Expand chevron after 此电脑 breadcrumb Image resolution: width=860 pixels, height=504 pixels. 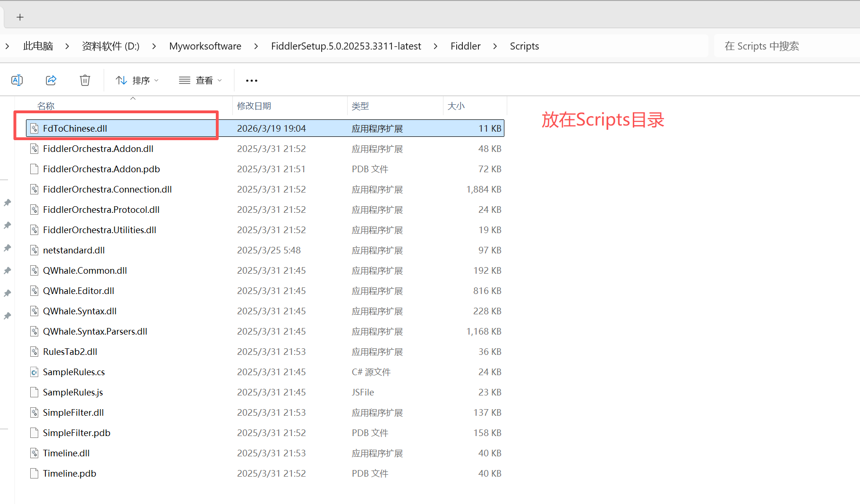67,46
